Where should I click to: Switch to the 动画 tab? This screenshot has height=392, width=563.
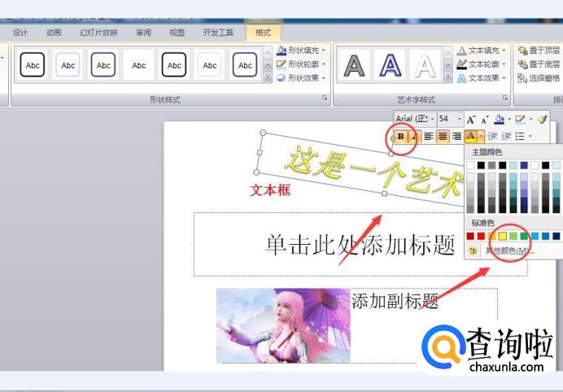(54, 33)
